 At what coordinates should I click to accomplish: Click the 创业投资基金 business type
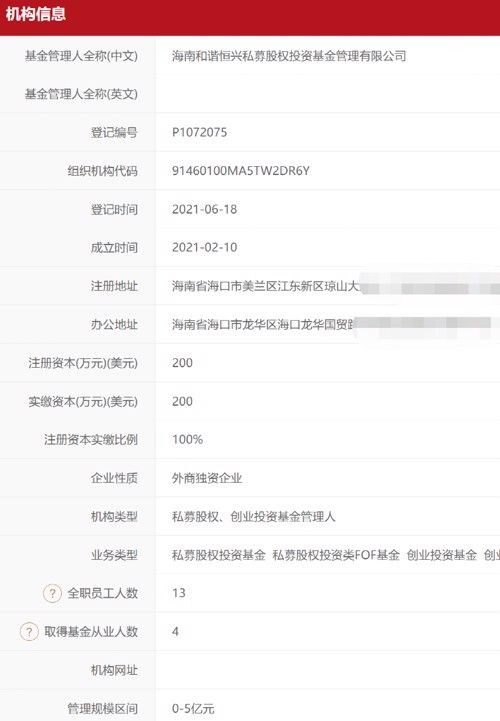pos(442,555)
